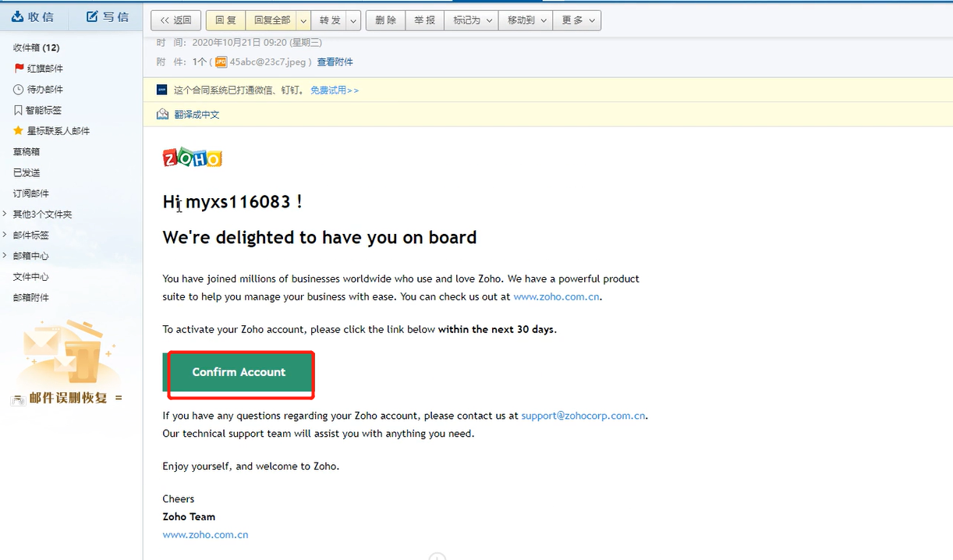The height and width of the screenshot is (560, 953).
Task: Click the JPG attachment file icon
Action: 221,62
